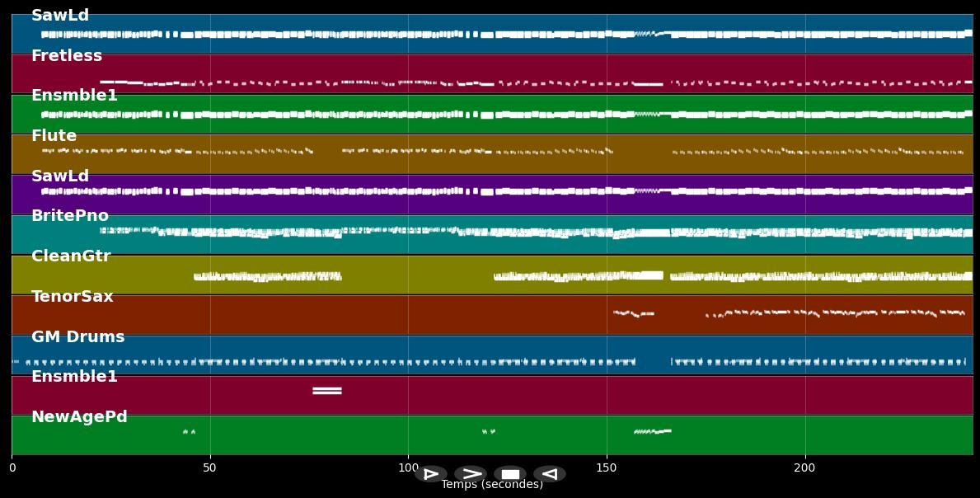Viewport: 980px width, 498px height.
Task: Select the Flute track label
Action: [x=54, y=136]
